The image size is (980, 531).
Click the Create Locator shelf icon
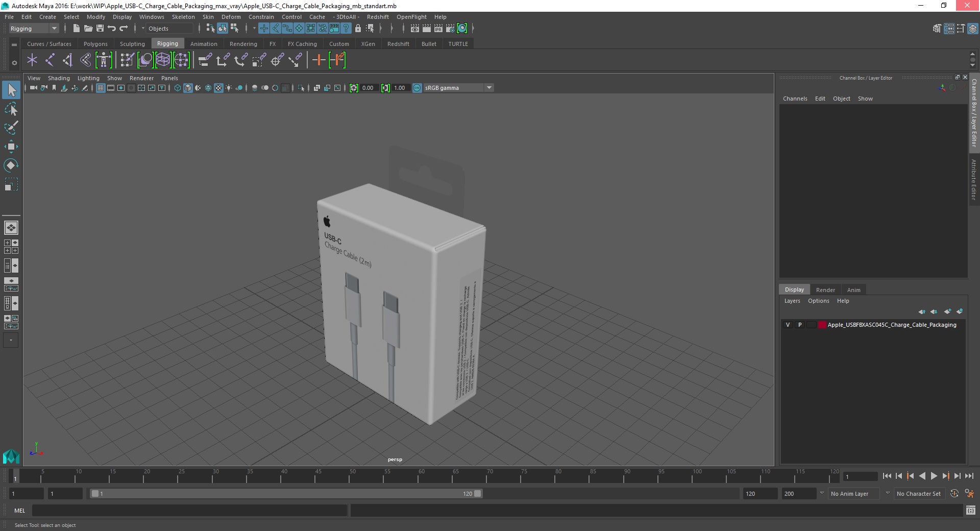click(x=32, y=60)
